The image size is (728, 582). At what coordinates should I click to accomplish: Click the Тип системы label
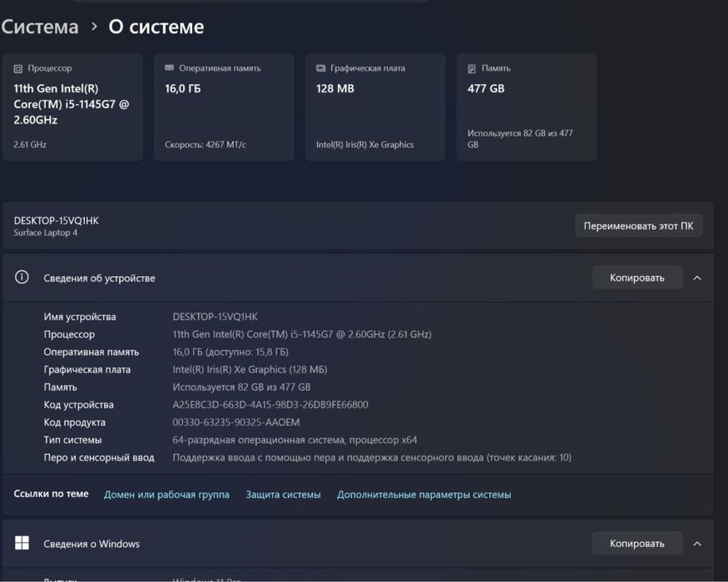click(x=72, y=440)
